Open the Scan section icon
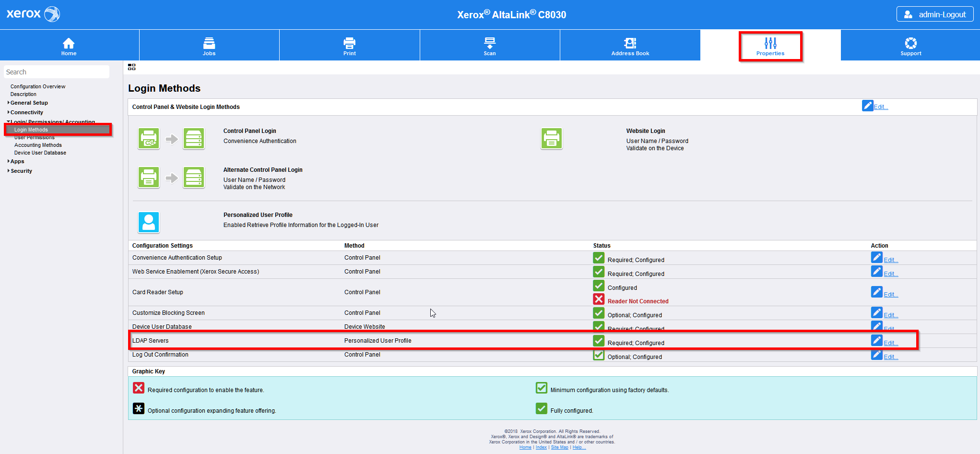This screenshot has width=980, height=454. [489, 43]
